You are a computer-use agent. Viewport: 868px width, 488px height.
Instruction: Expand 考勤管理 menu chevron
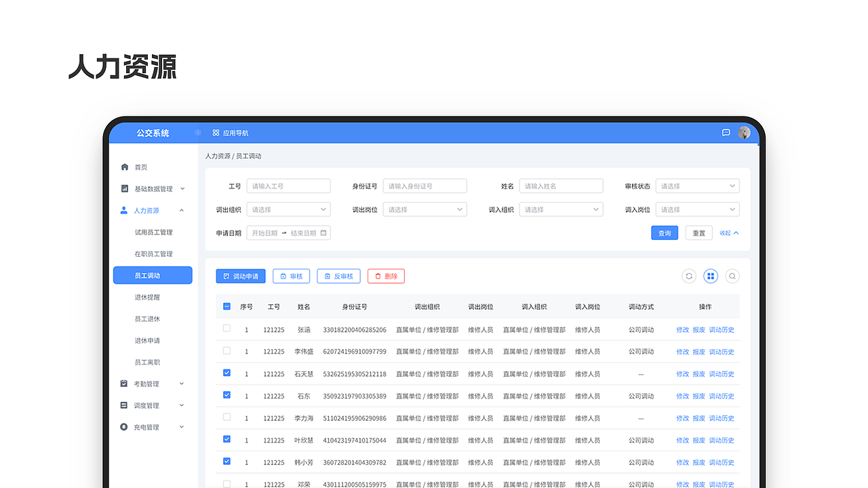point(182,384)
